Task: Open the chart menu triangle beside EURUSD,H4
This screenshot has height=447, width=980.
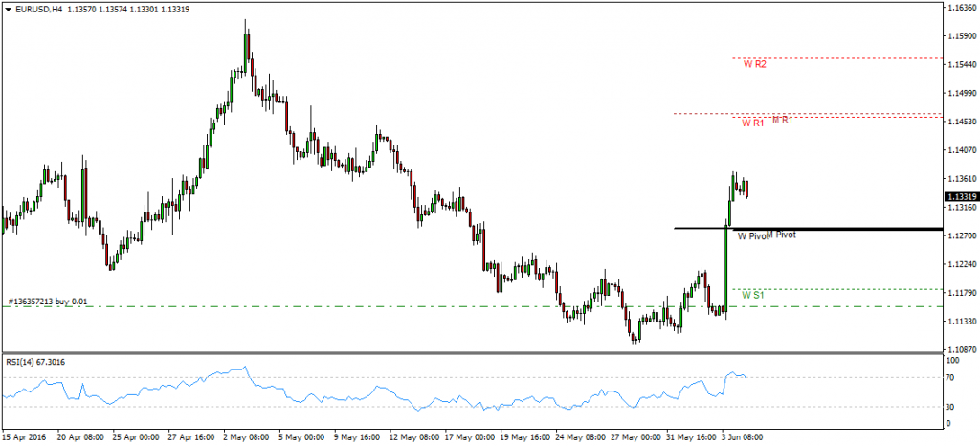Action: click(x=7, y=10)
